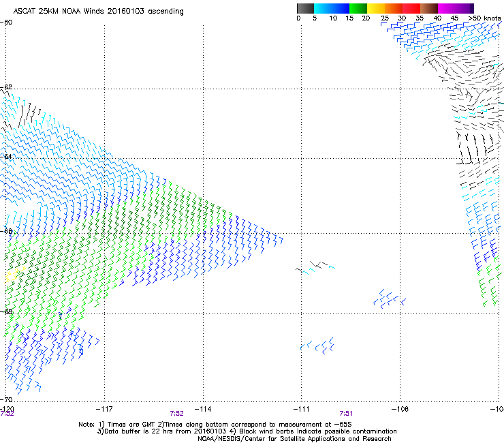Click the -64 latitude axis label
The width and height of the screenshot is (504, 443).
(x=6, y=156)
